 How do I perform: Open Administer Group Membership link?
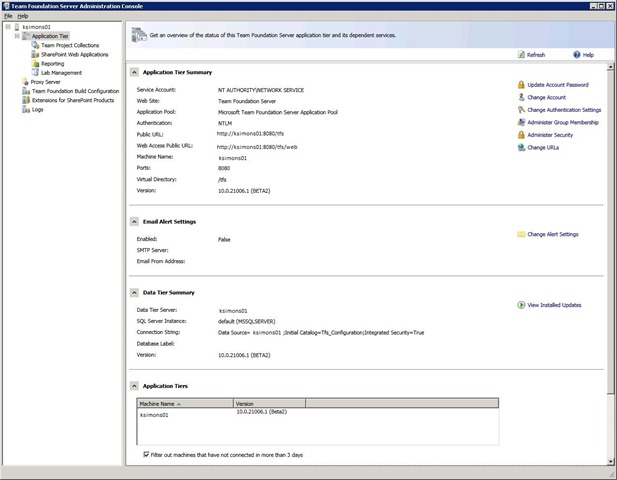tap(563, 122)
